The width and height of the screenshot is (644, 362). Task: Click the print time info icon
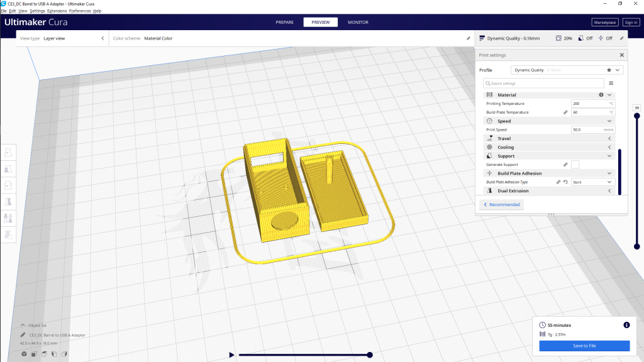[626, 325]
